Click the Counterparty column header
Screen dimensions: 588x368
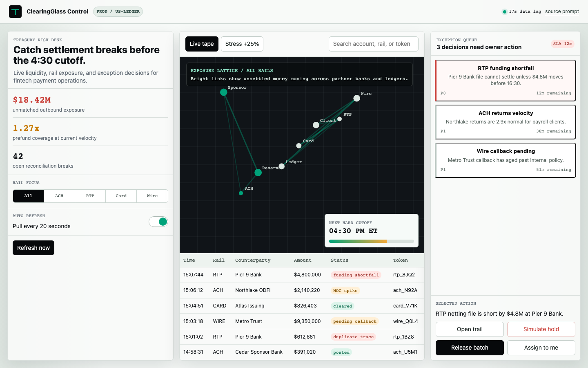[253, 260]
